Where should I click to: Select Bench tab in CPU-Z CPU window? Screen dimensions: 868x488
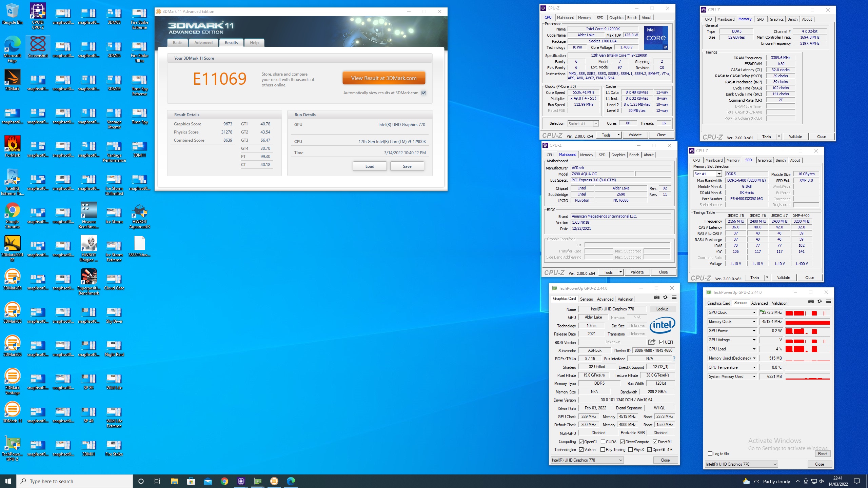click(x=632, y=18)
